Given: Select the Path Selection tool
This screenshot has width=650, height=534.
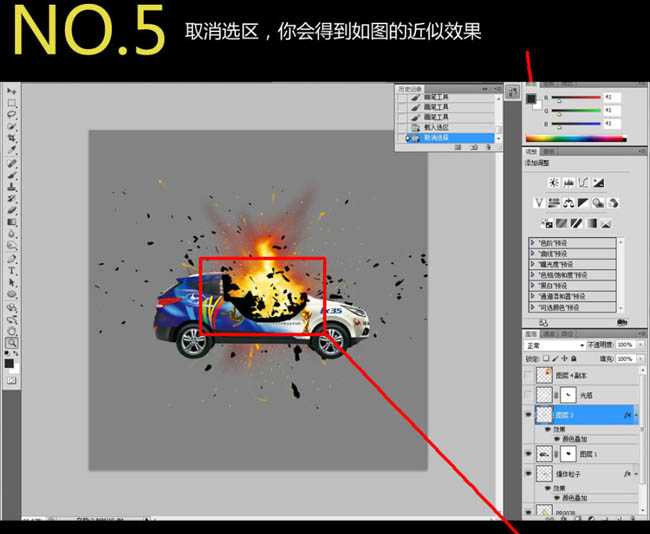Looking at the screenshot, I should click(x=11, y=283).
